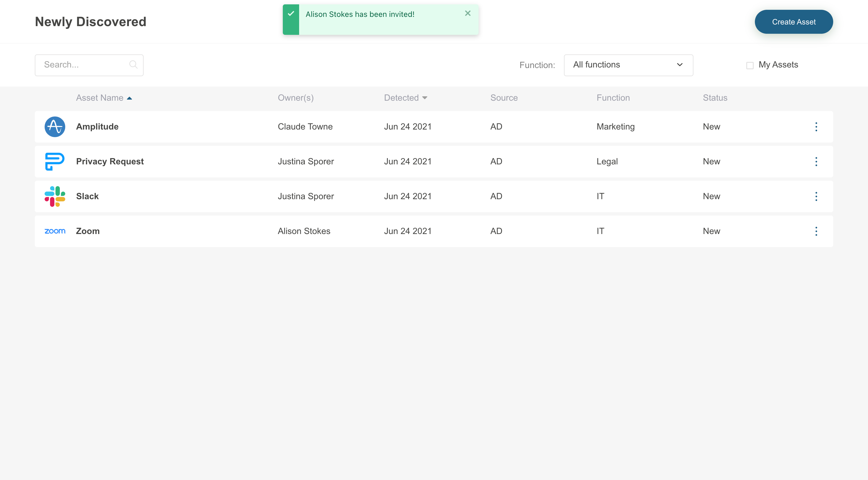Click the Slack logo icon
Image resolution: width=868 pixels, height=480 pixels.
(x=55, y=196)
